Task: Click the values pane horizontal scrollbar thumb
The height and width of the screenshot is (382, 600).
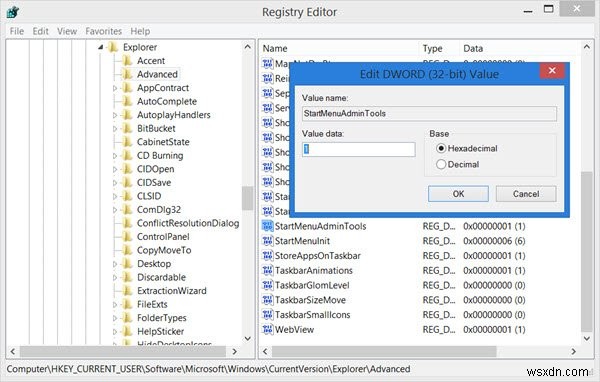Action: click(x=384, y=351)
